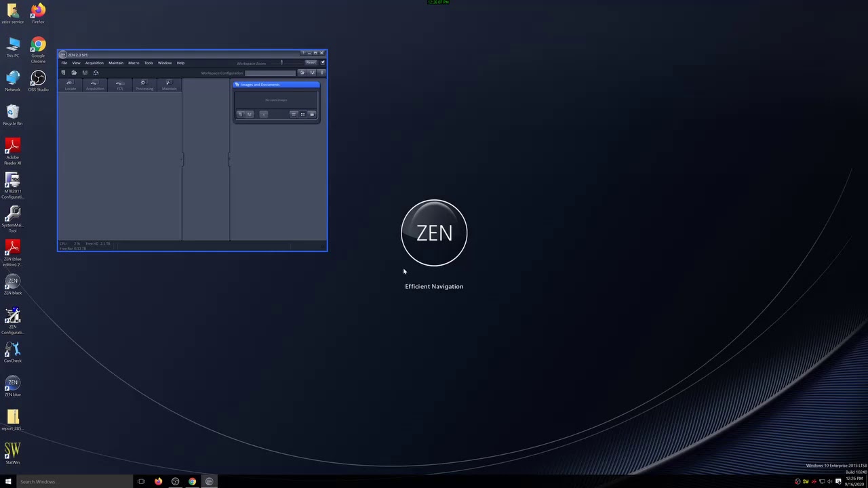Open the File menu in ZEN
868x488 pixels.
pyautogui.click(x=64, y=63)
